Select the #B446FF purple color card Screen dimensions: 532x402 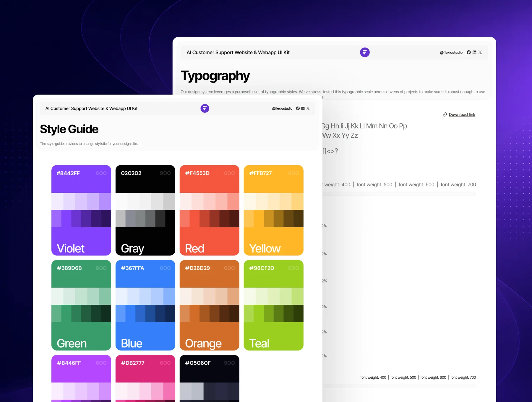click(81, 378)
